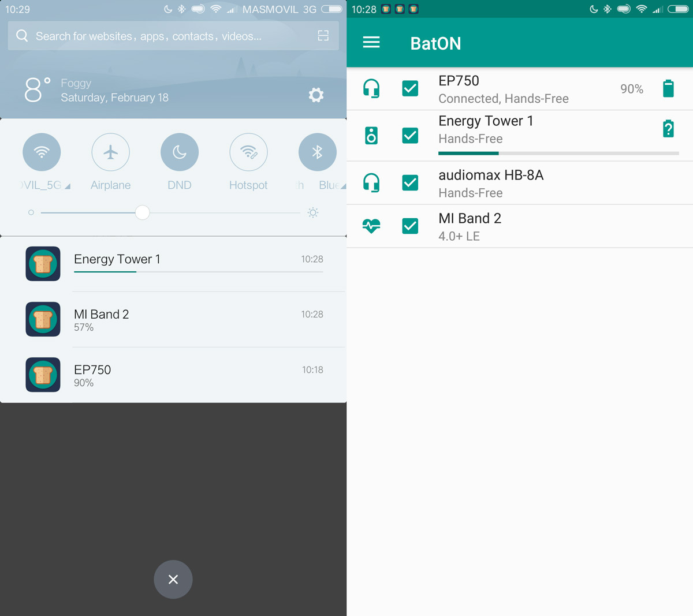This screenshot has width=693, height=616.
Task: Open the MI Band 2 57% notification
Action: click(x=173, y=319)
